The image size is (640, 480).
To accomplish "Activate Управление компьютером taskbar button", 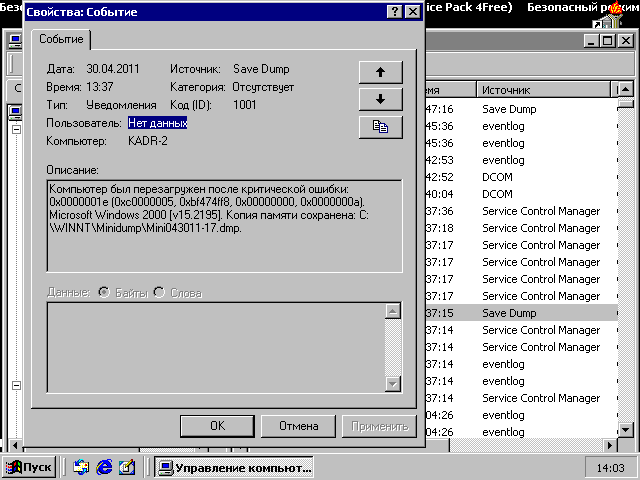I will click(234, 467).
